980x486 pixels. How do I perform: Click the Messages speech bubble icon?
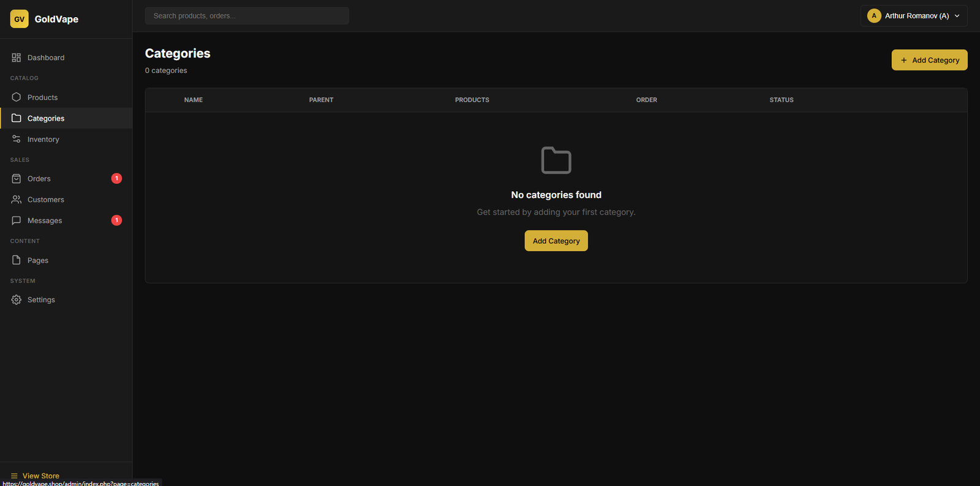point(17,221)
